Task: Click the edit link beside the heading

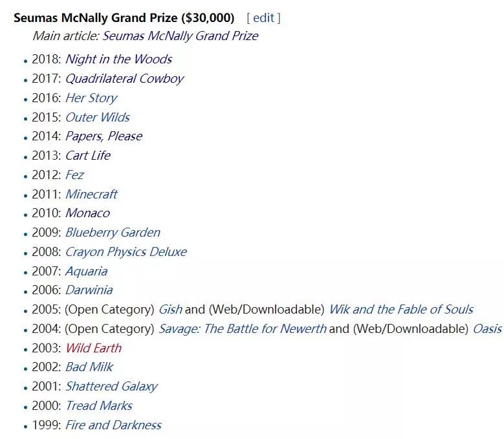Action: point(263,18)
